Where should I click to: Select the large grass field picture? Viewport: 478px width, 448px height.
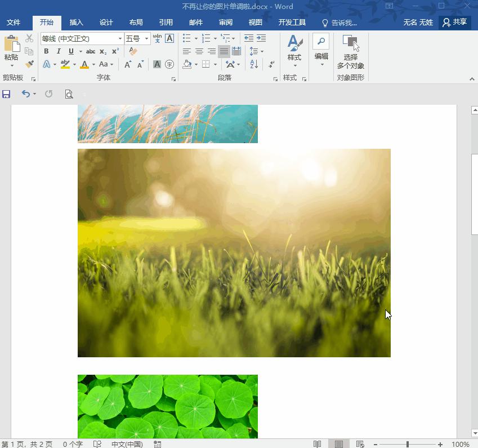pos(234,252)
